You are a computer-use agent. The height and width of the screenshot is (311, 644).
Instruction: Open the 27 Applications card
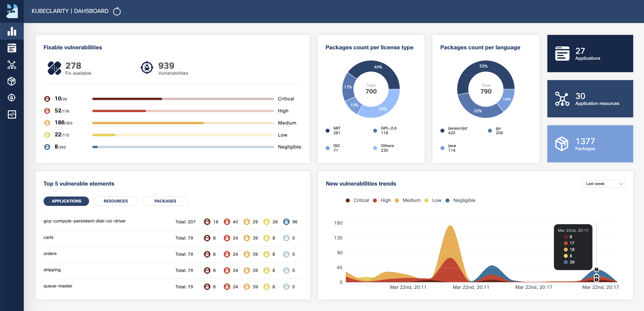(x=590, y=53)
